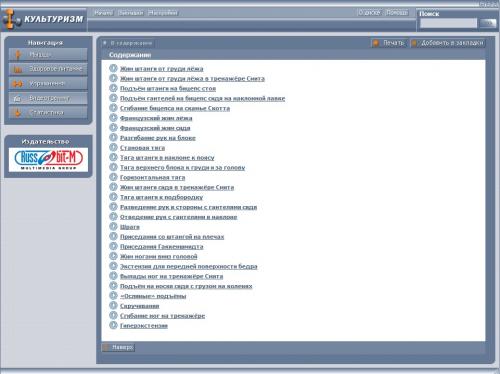Click bullet icon beside Французский жим лёжа
This screenshot has width=500, height=374.
113,118
